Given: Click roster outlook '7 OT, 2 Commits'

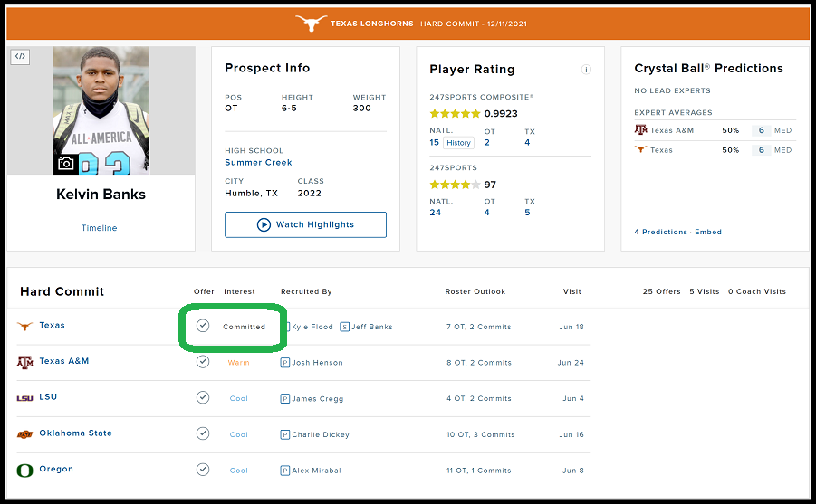Looking at the screenshot, I should tap(479, 327).
